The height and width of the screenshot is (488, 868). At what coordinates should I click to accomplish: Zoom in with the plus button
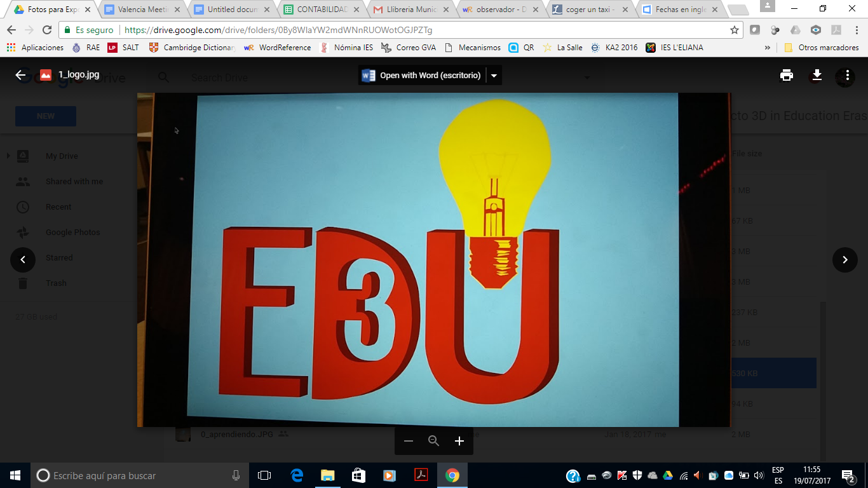(x=459, y=441)
